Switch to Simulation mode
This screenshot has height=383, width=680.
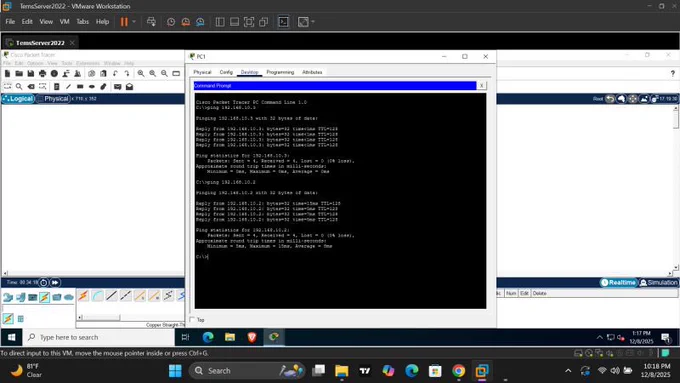[658, 282]
